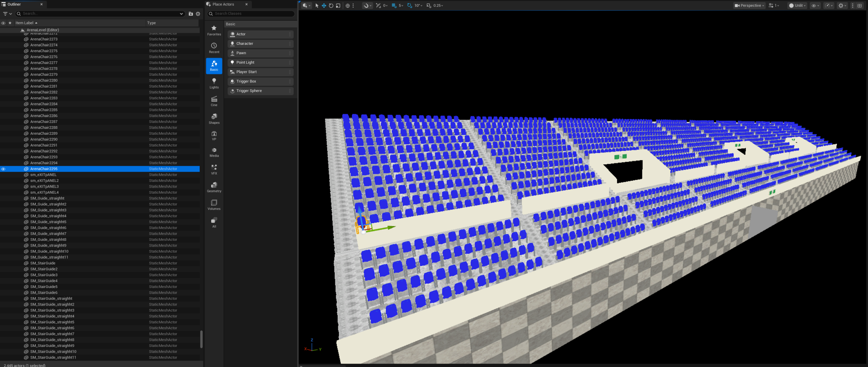This screenshot has width=868, height=367.
Task: Hide ArenaChair2295 using the eye icon
Action: pyautogui.click(x=3, y=169)
